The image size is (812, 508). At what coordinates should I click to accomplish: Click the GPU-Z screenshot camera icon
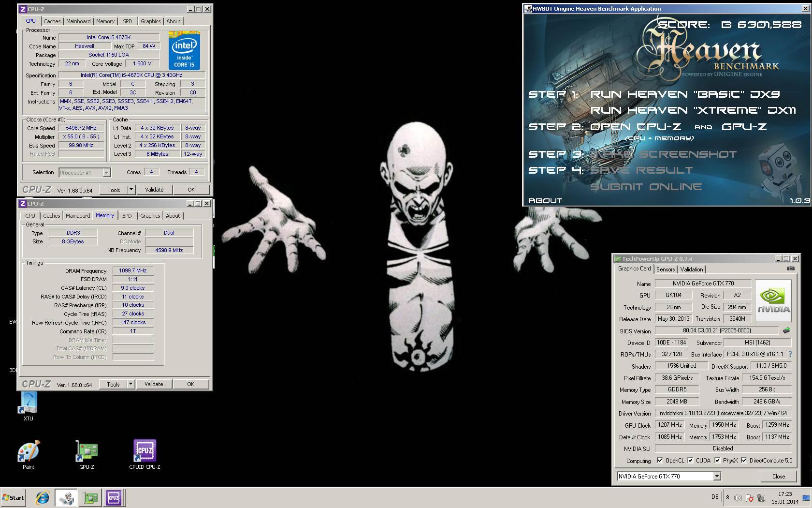click(x=790, y=269)
